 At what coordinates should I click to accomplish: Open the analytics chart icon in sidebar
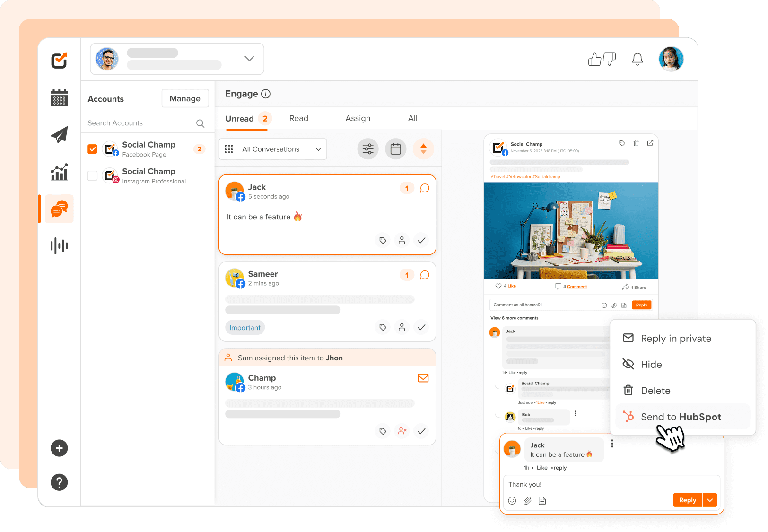coord(59,172)
